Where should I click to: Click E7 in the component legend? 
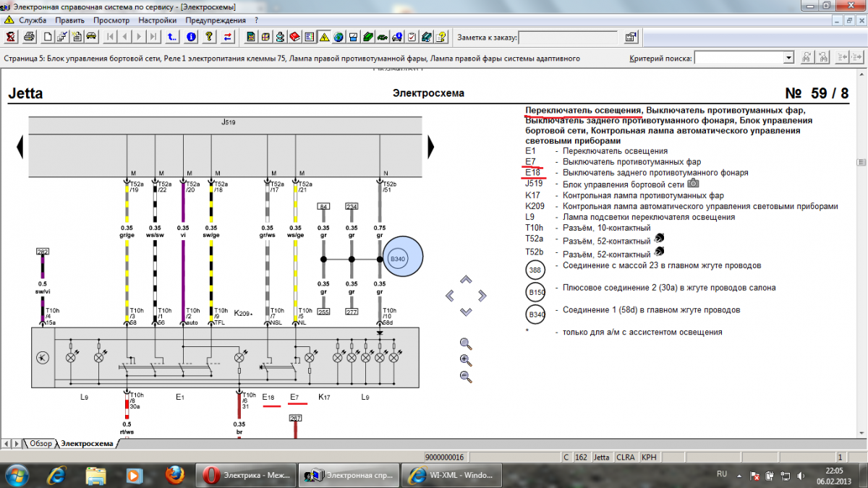530,162
